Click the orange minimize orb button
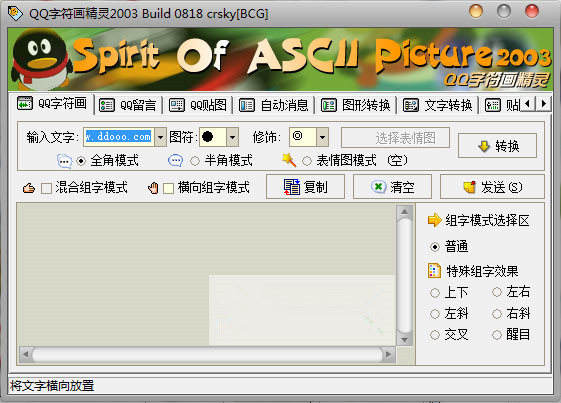The image size is (561, 403). coord(476,11)
